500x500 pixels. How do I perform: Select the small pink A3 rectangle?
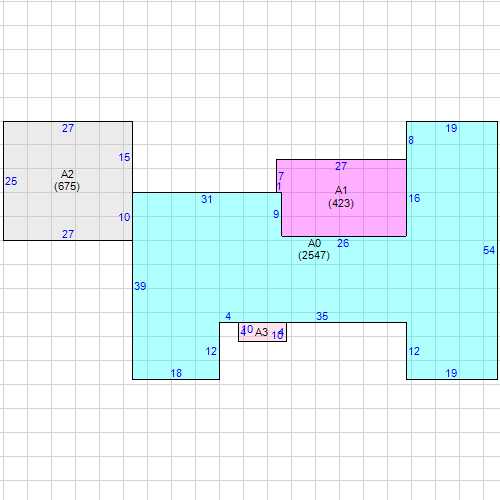pyautogui.click(x=262, y=332)
